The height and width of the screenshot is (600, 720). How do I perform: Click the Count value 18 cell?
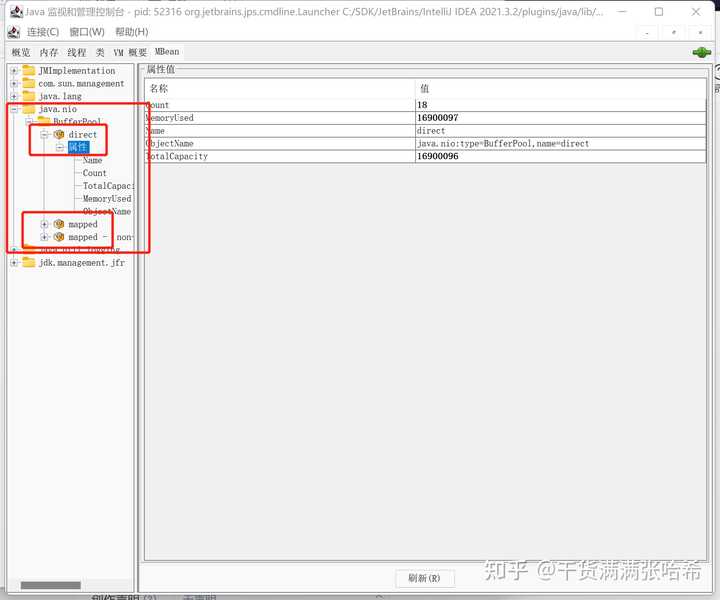click(x=560, y=105)
